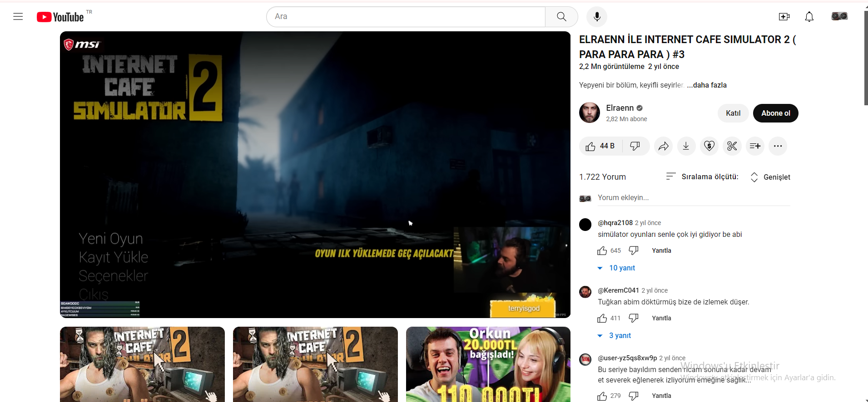This screenshot has height=402, width=868.
Task: Like the comment by @user-yz5qs8xw9p
Action: (x=602, y=396)
